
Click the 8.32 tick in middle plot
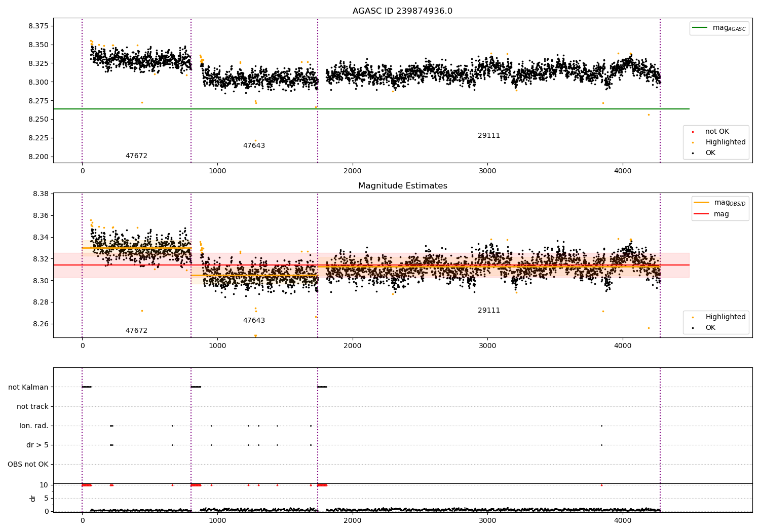pyautogui.click(x=40, y=259)
